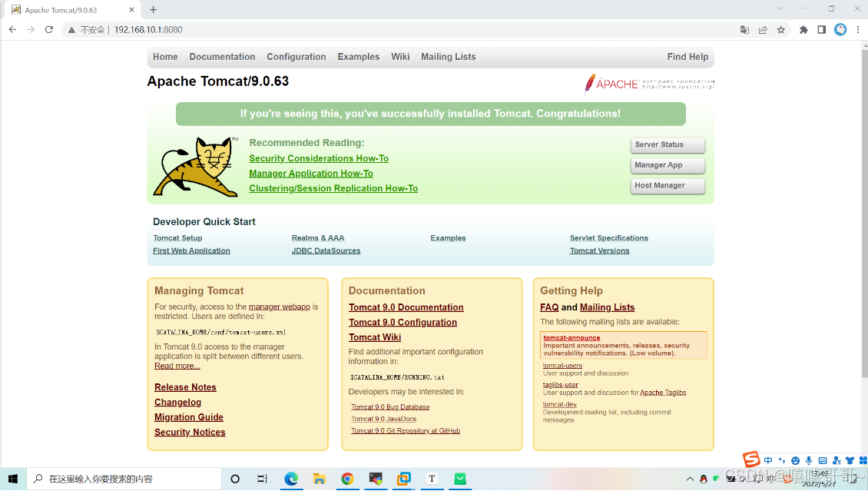Open the tomcat-dev mailing list link
The height and width of the screenshot is (491, 868).
point(560,405)
